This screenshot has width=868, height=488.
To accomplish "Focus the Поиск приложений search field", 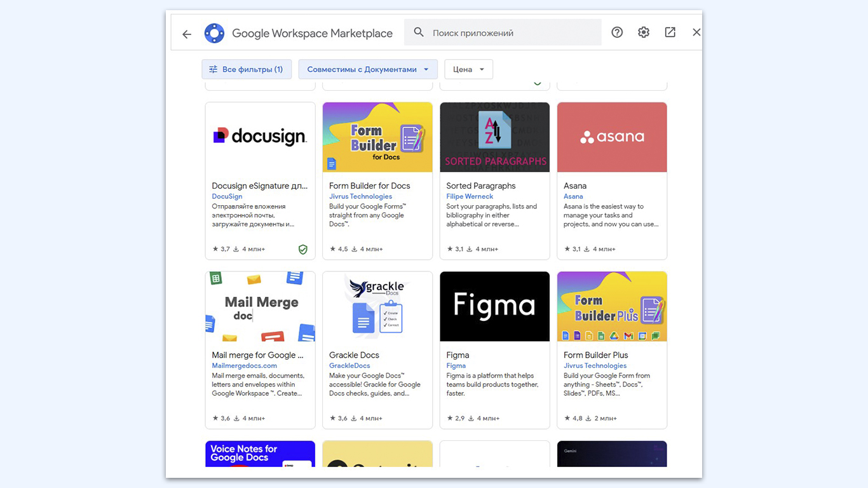I will click(x=503, y=32).
